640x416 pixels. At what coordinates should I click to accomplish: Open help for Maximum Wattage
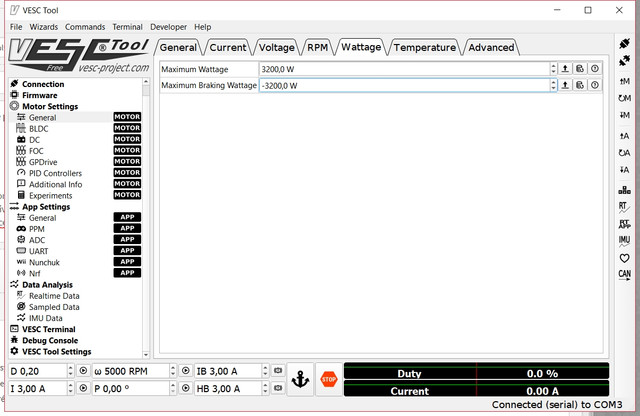[x=595, y=69]
